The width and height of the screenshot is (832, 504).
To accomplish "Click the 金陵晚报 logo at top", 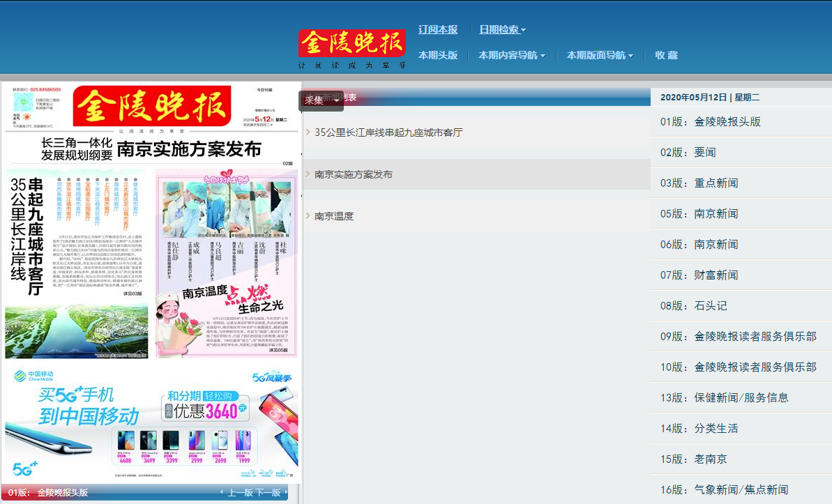I will pyautogui.click(x=351, y=43).
